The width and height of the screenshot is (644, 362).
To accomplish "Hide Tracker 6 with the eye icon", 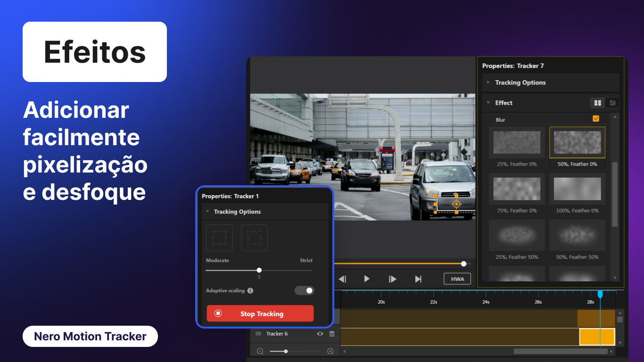I will pos(320,334).
